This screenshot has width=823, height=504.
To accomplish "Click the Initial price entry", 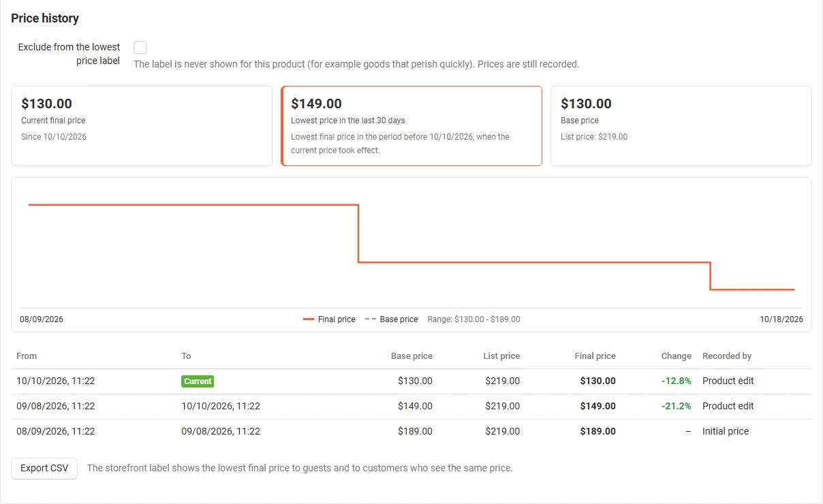I will (726, 431).
